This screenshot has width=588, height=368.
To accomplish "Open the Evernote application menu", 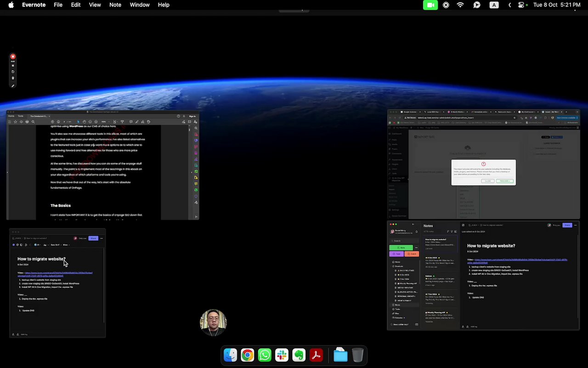I will pos(34,5).
